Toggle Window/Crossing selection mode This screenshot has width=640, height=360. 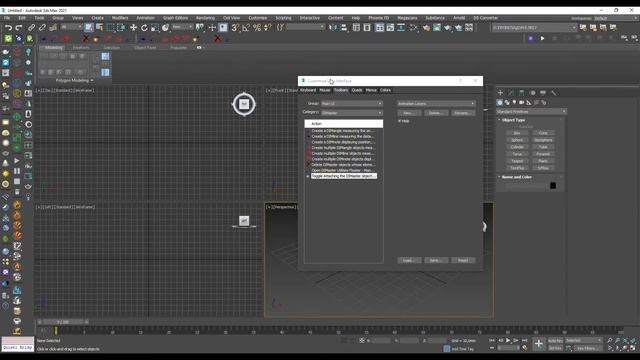point(121,28)
